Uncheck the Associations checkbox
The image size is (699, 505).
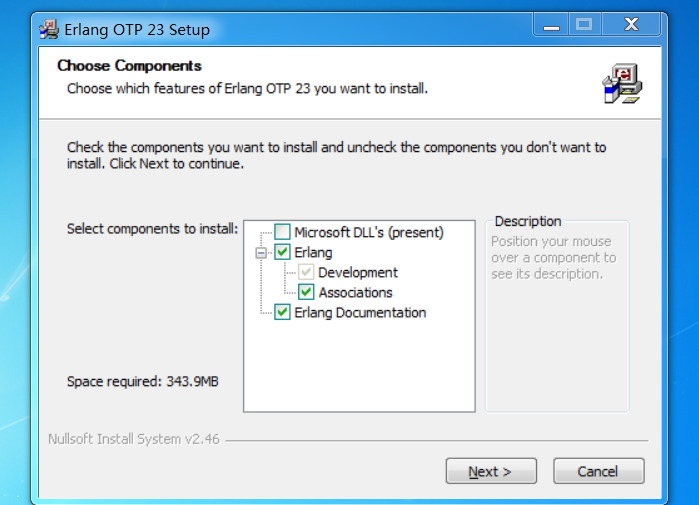tap(306, 292)
